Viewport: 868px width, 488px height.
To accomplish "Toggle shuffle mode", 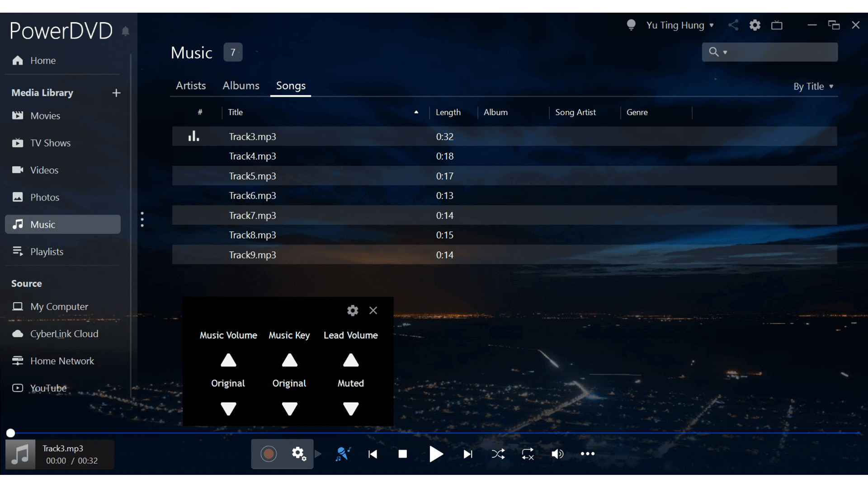I will coord(498,454).
